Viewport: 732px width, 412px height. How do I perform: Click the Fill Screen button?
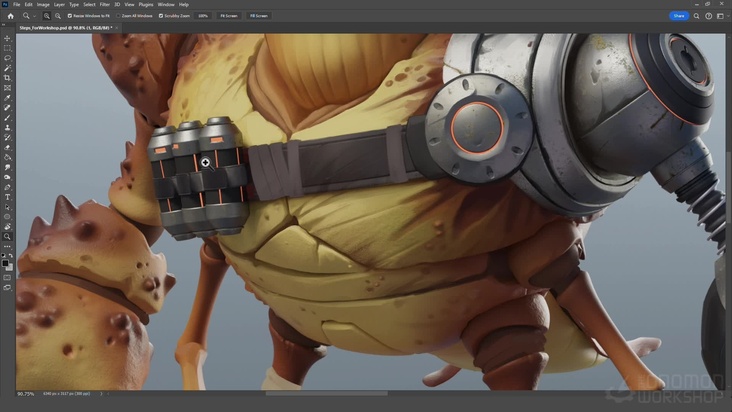point(259,16)
